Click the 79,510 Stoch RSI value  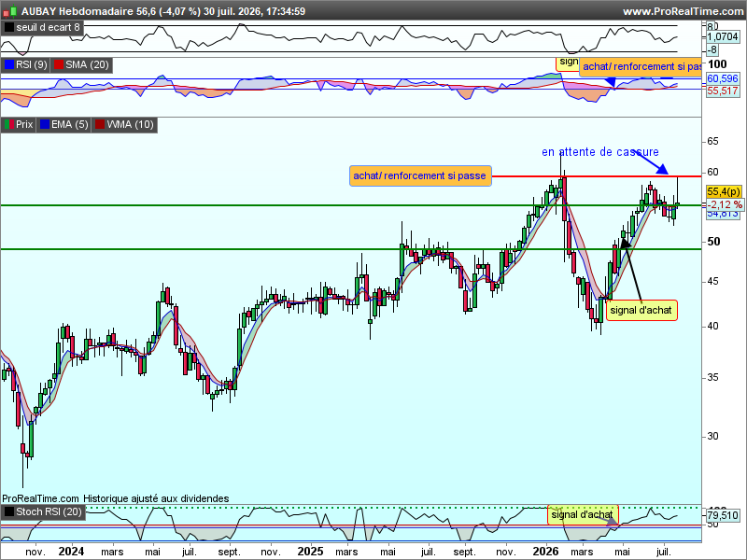(722, 515)
